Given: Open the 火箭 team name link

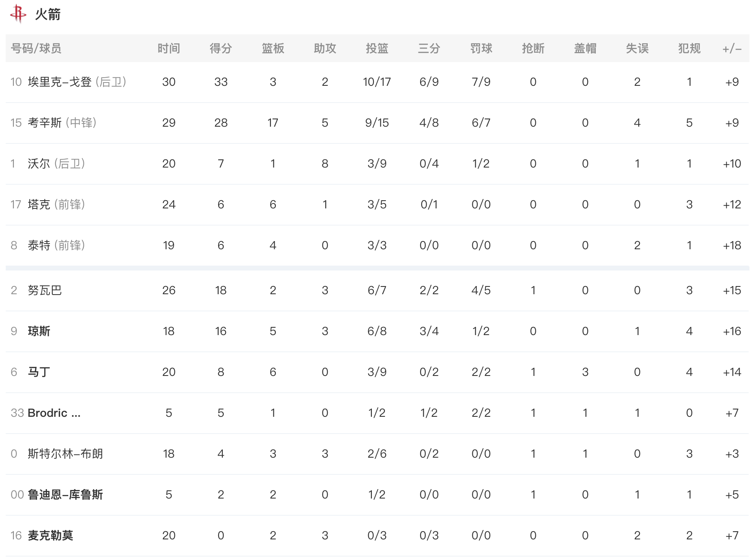Looking at the screenshot, I should (48, 15).
